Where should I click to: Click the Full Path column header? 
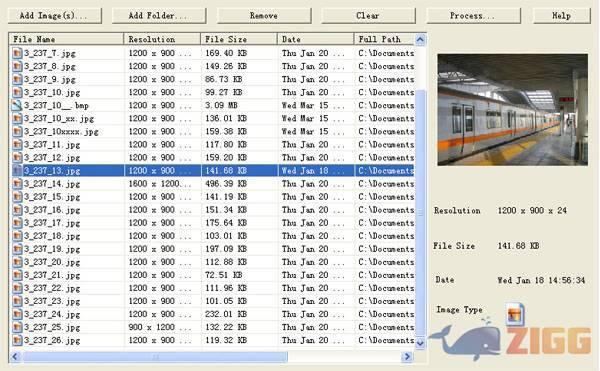click(x=385, y=39)
